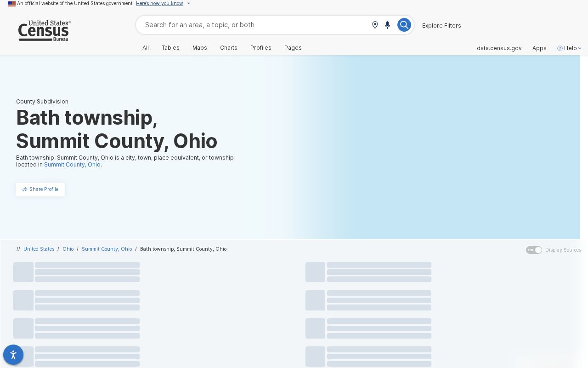
Task: Open the data.census.gov link
Action: [499, 48]
